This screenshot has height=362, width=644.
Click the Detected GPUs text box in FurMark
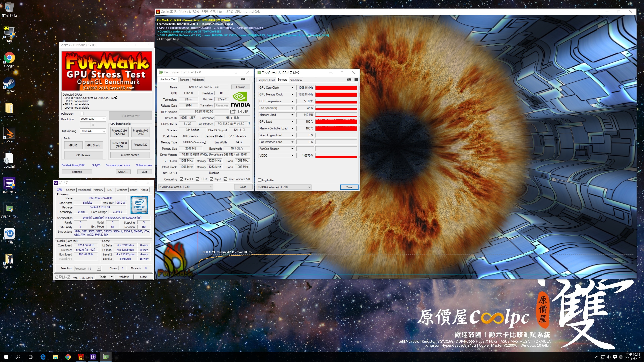[x=107, y=101]
